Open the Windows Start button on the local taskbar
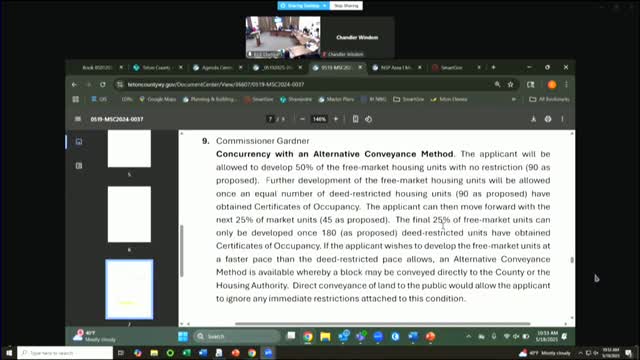The image size is (640, 360). tap(9, 353)
